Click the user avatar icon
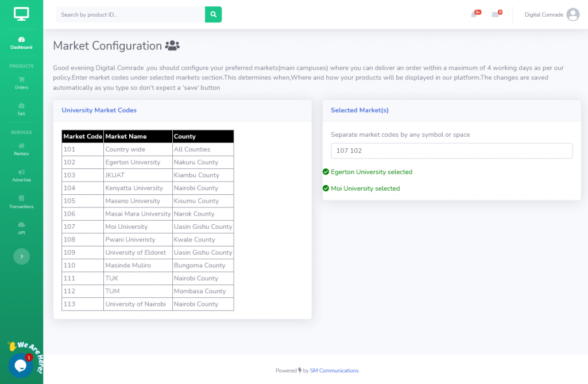Viewport: 588px width, 384px height. pos(572,14)
